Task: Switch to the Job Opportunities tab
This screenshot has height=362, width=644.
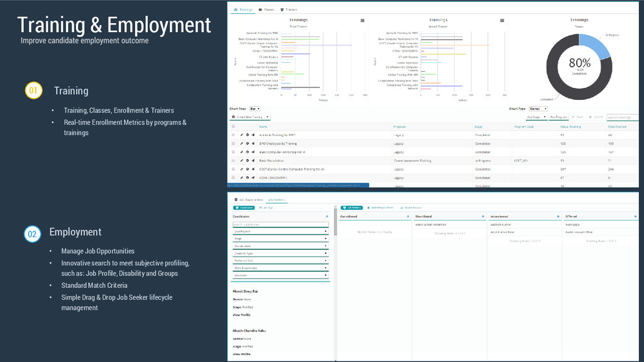Action: pyautogui.click(x=248, y=200)
